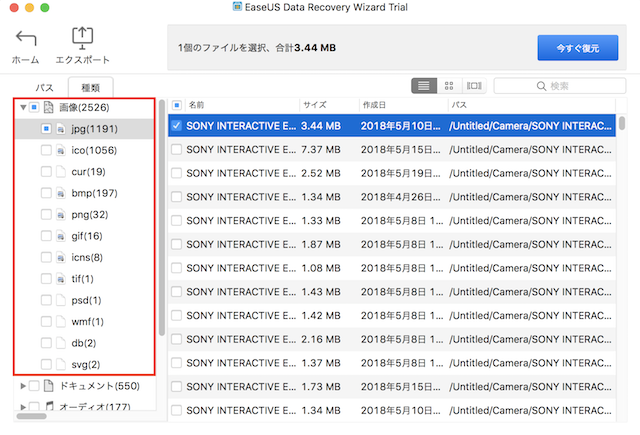The height and width of the screenshot is (435, 640).
Task: Switch to the Path tab
Action: point(44,87)
